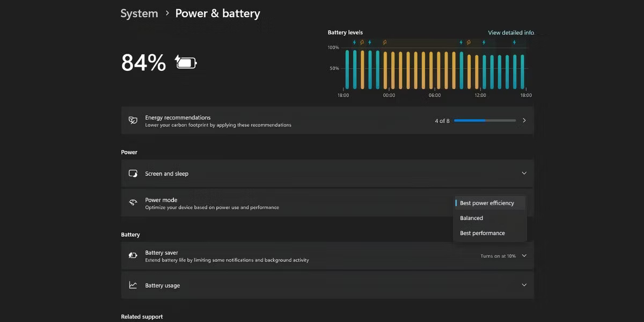Open the Energy recommendations row arrow
Screen dimensions: 644x322
[524, 120]
